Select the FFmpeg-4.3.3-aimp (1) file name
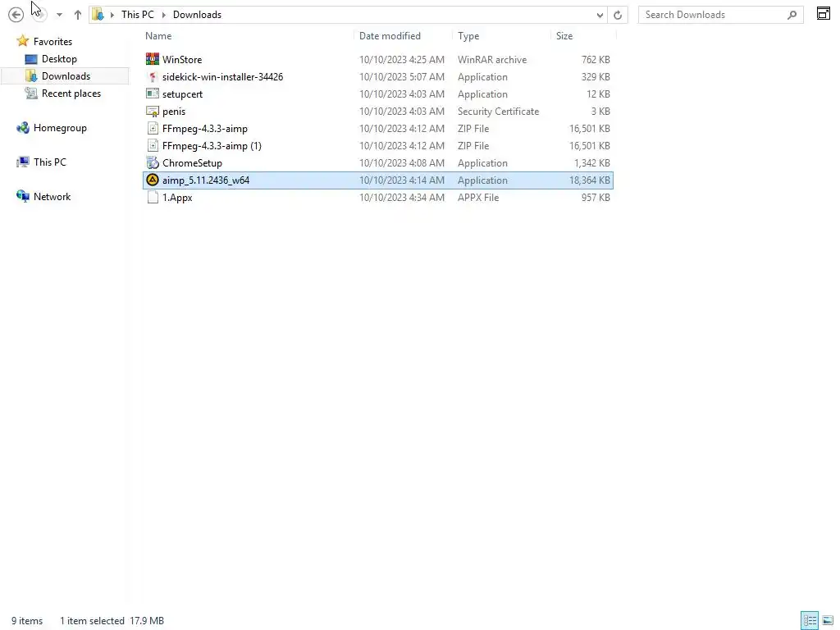Screen dimensions: 840x630 212,146
